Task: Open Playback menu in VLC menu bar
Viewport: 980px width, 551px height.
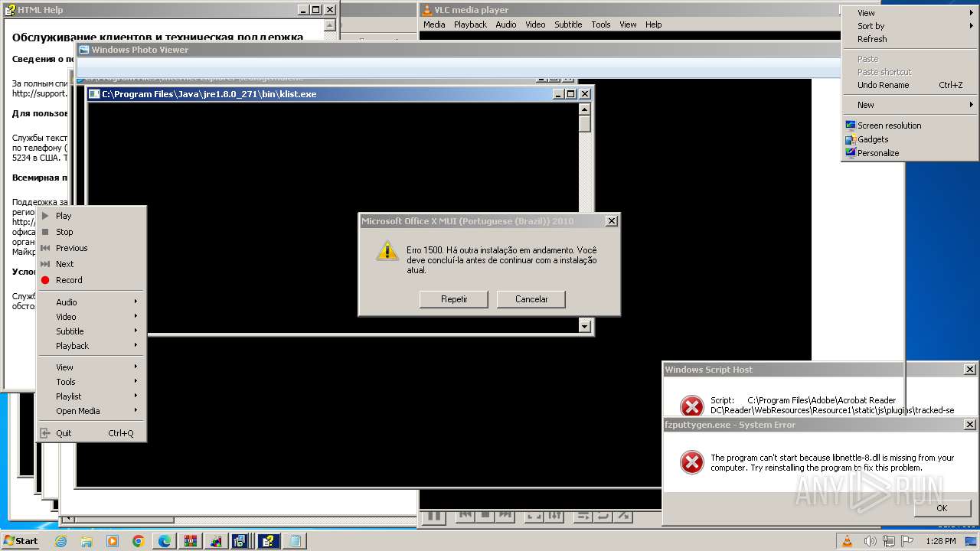Action: point(470,24)
